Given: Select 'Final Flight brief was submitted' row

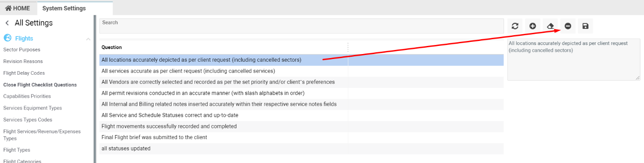Looking at the screenshot, I should pos(302,137).
